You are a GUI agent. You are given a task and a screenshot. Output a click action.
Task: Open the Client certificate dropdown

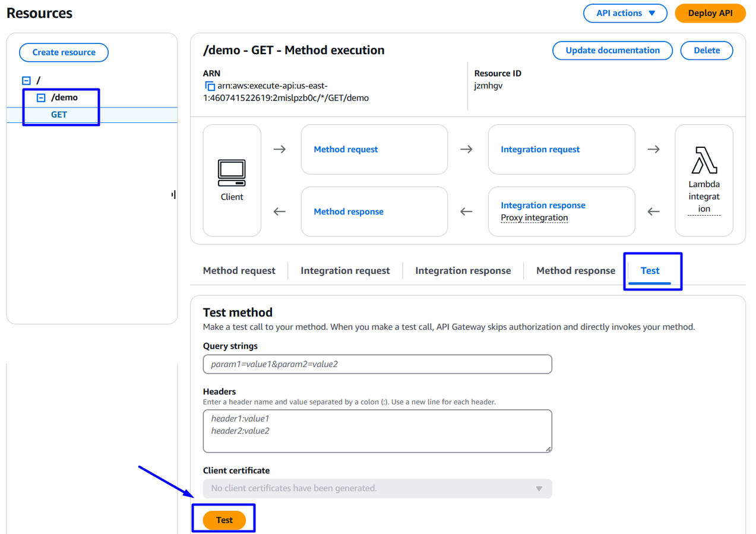tap(377, 488)
